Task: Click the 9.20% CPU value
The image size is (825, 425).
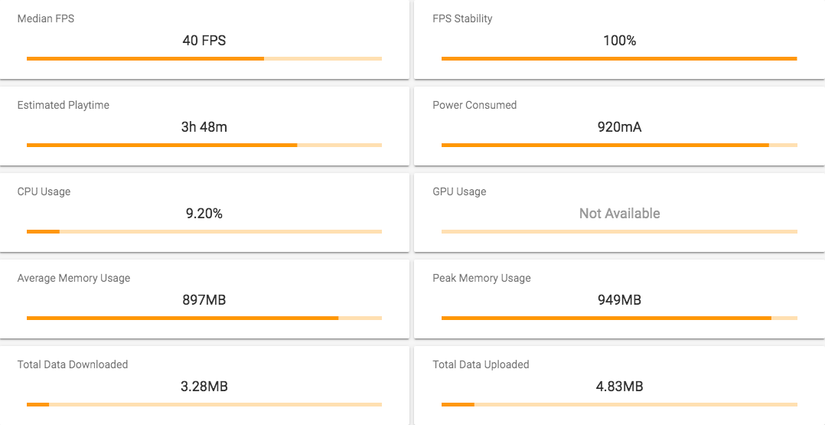Action: point(204,214)
